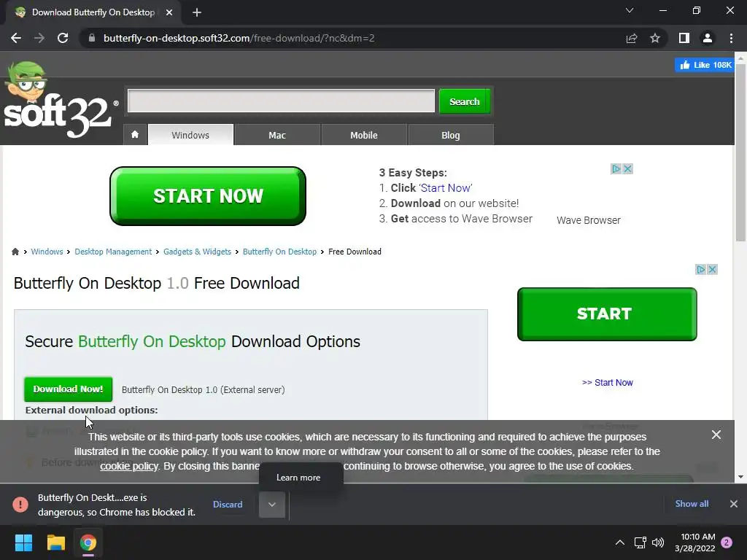Viewport: 747px width, 560px height.
Task: Open the Blog tab
Action: (451, 135)
